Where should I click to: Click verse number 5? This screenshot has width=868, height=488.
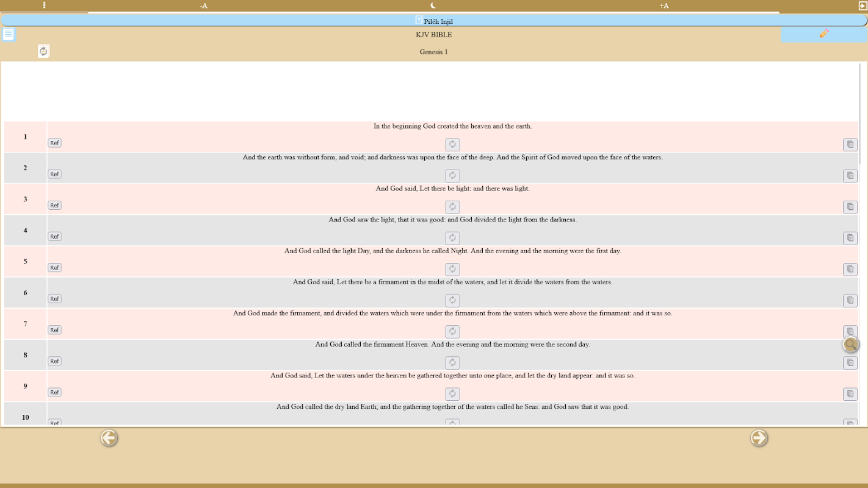click(25, 261)
